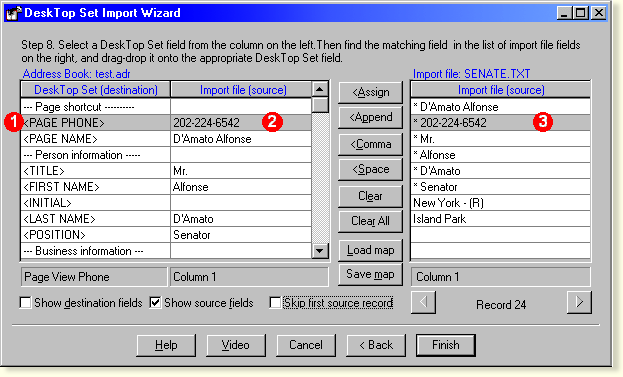Click the Page View Phone field
The width and height of the screenshot is (623, 377).
click(94, 277)
